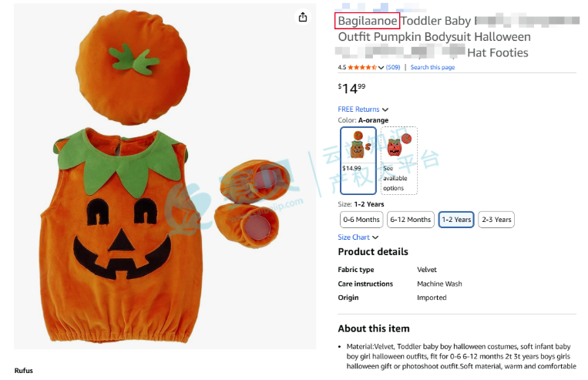Choose the 6-12 Months size option
588x380 pixels.
click(411, 220)
